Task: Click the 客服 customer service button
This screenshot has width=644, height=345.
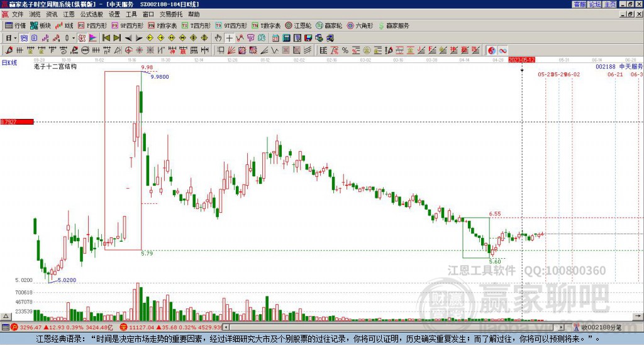Action: click(580, 4)
